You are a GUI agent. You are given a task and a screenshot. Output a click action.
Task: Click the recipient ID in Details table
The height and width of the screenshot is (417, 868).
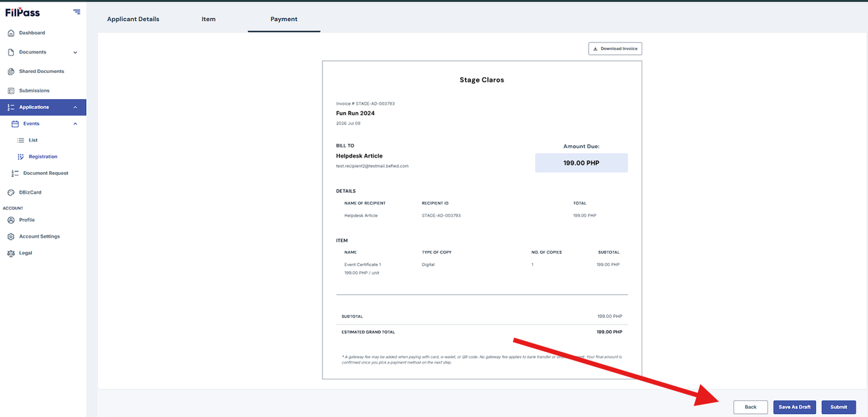pos(441,215)
